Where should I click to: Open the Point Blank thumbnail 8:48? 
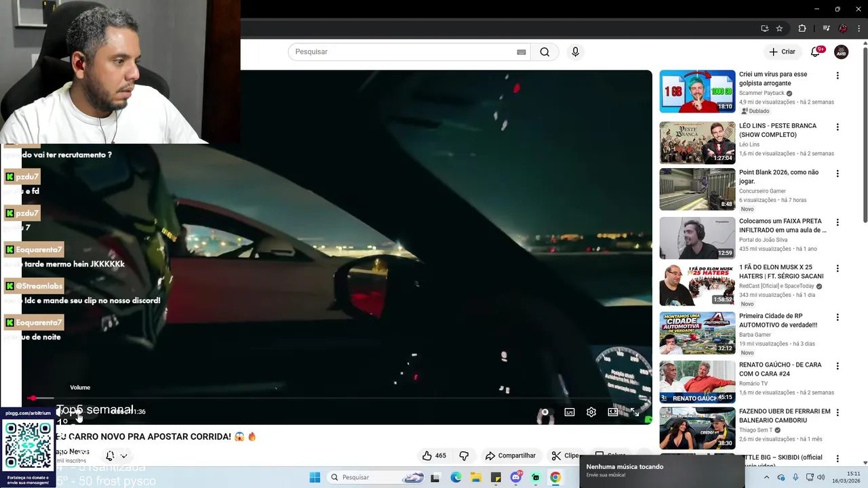tap(697, 189)
